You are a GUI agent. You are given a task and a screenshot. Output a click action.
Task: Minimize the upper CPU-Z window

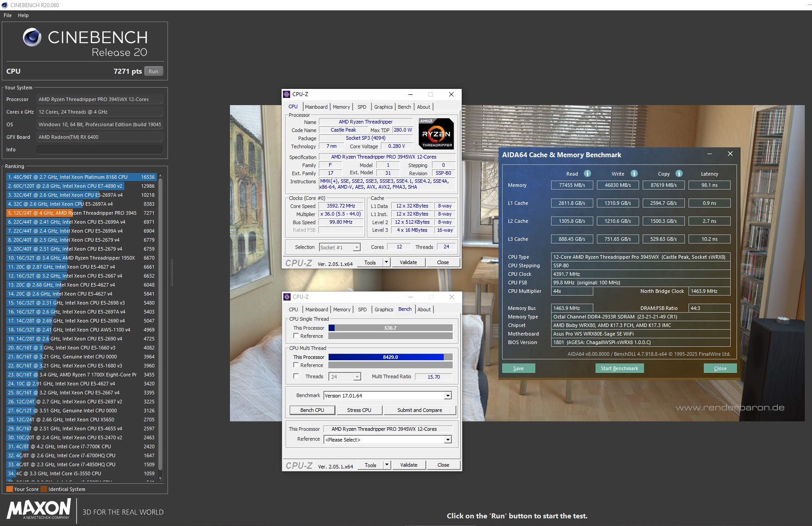point(410,94)
